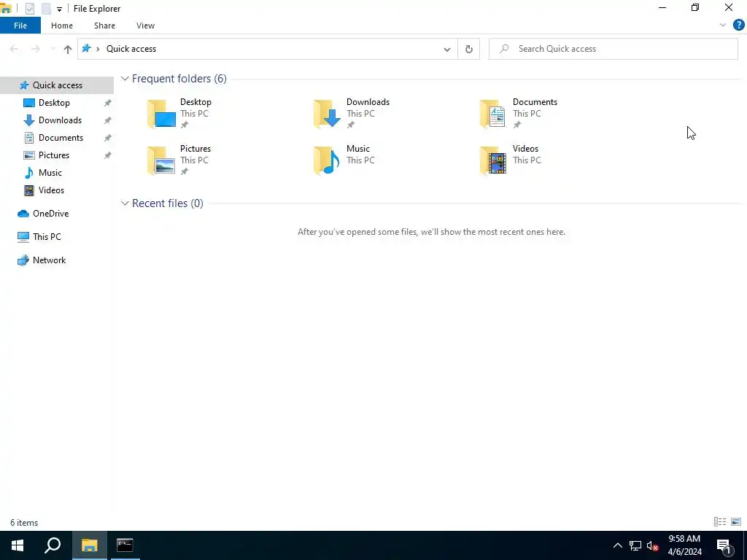Image resolution: width=747 pixels, height=560 pixels.
Task: Click the muted volume tray icon
Action: coord(652,545)
